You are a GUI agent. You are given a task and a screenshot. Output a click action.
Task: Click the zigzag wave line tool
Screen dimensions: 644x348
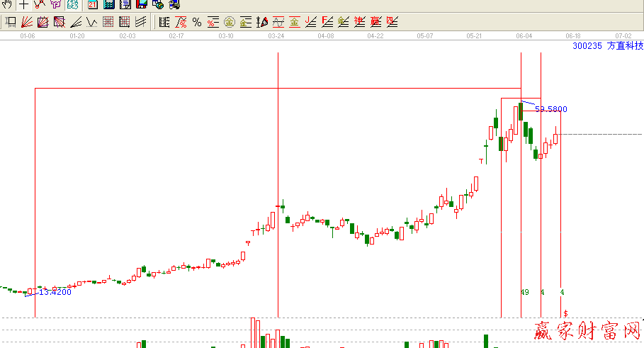pyautogui.click(x=91, y=22)
